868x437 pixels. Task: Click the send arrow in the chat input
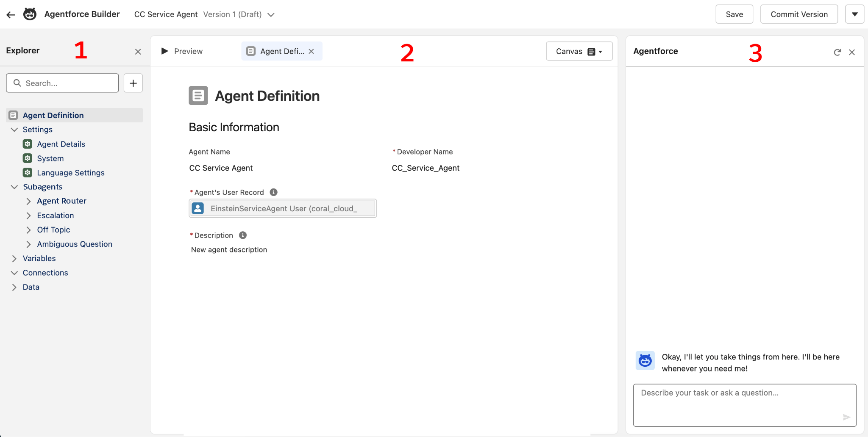point(846,417)
